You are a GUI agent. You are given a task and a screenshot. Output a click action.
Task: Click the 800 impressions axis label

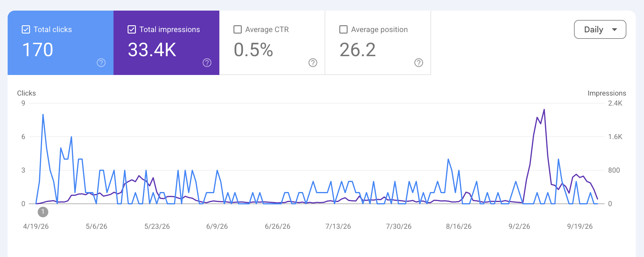614,170
